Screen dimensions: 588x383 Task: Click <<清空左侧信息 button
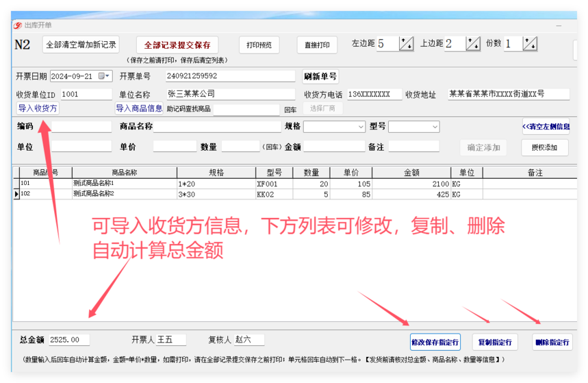[x=546, y=127]
